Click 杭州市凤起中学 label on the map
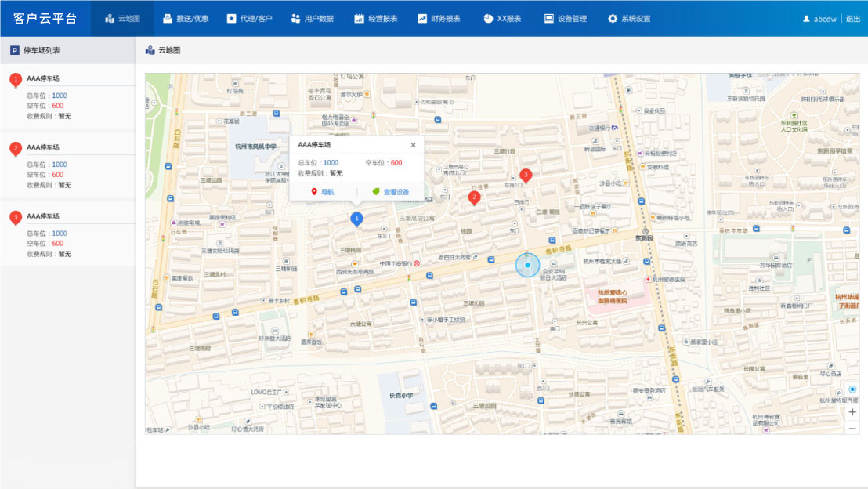The height and width of the screenshot is (489, 868). pos(255,147)
